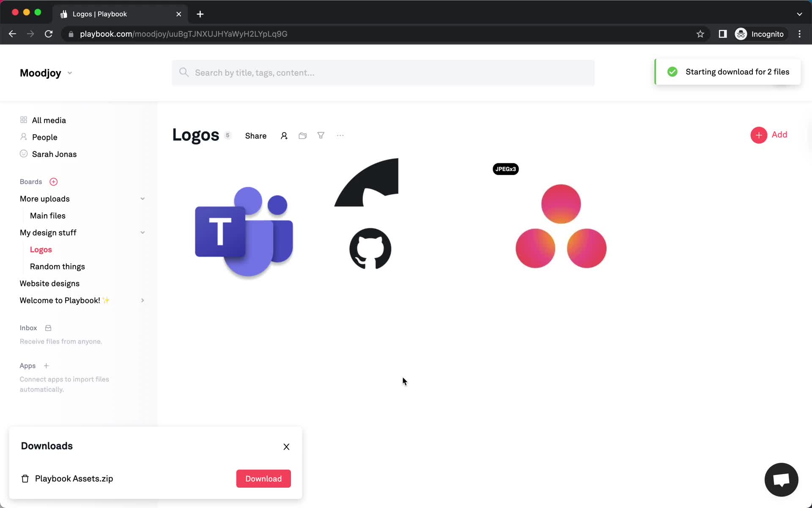Click the Boards add new board button
Viewport: 812px width, 508px height.
53,182
